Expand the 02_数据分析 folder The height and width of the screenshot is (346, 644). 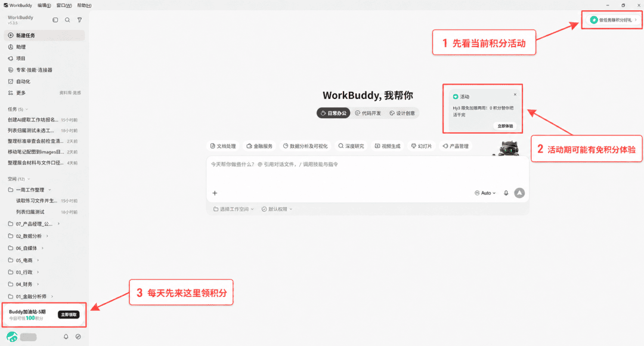click(x=47, y=236)
